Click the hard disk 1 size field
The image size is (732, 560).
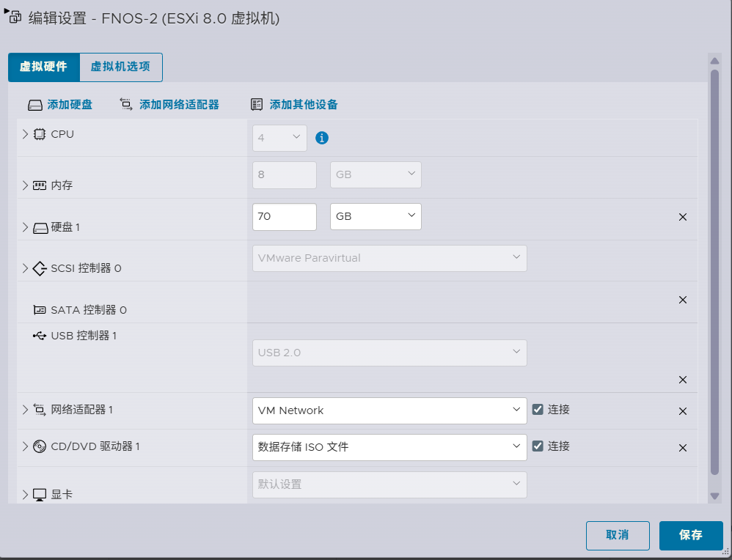(x=284, y=216)
